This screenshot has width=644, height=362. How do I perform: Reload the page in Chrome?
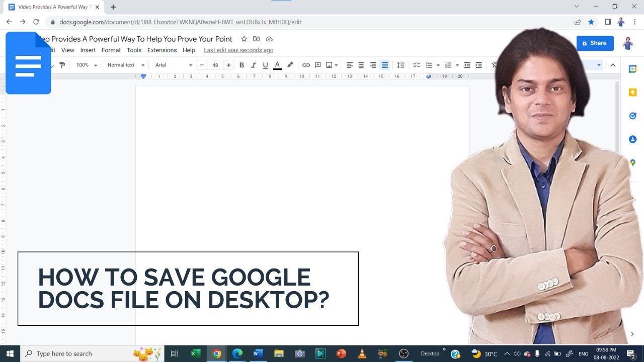36,22
